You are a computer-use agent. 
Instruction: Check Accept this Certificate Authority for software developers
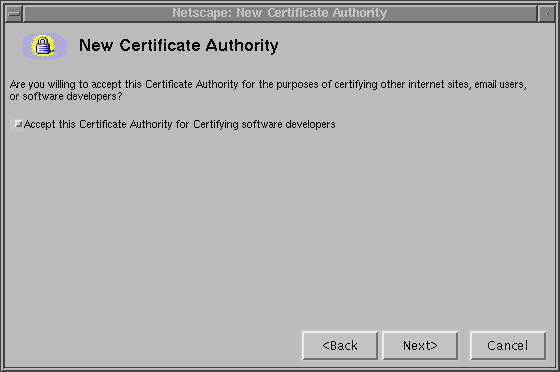[x=18, y=124]
